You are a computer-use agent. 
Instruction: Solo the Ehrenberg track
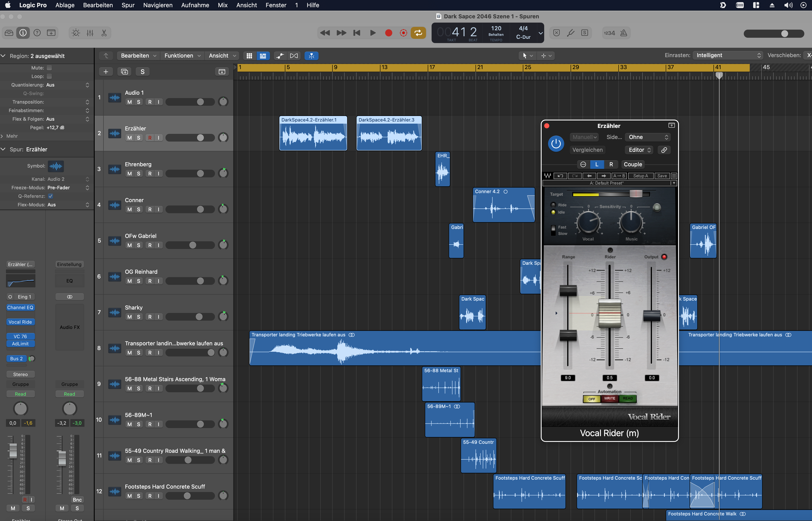138,174
